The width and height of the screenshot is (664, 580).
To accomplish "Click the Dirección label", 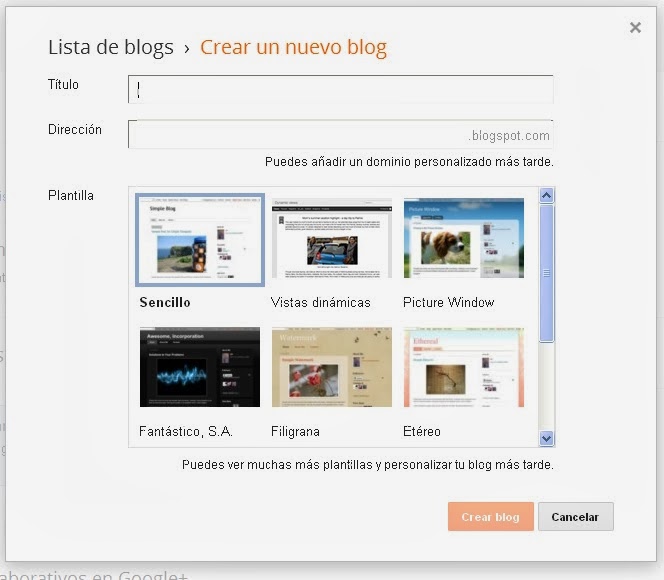I will [75, 129].
